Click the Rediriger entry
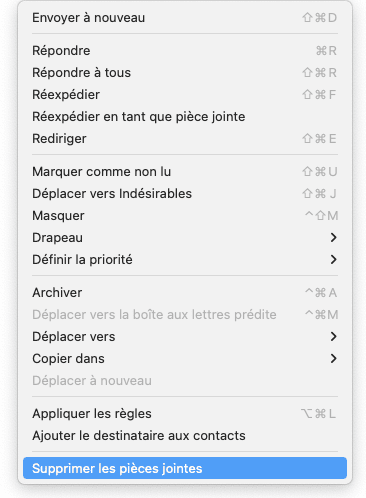 click(x=185, y=139)
